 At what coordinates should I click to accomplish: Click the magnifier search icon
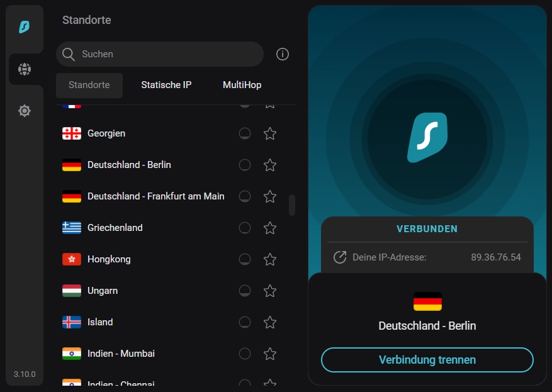click(69, 54)
